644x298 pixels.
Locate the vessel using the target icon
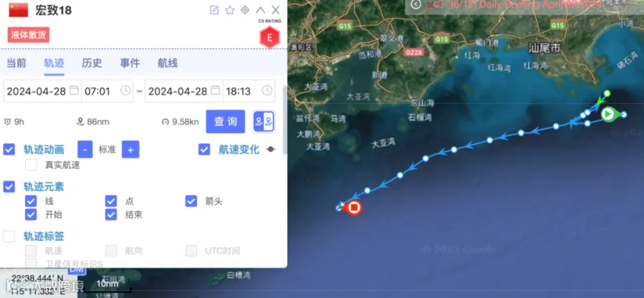coord(245,10)
